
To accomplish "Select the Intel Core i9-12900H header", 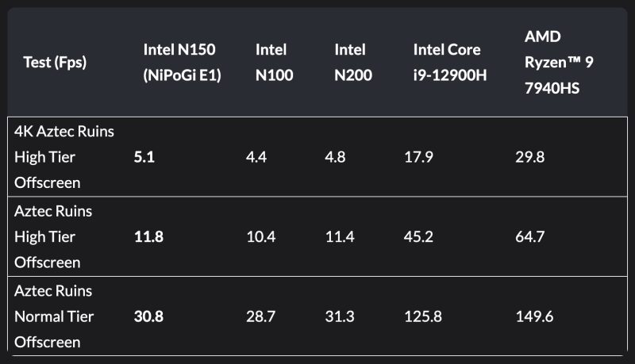I will tap(447, 62).
